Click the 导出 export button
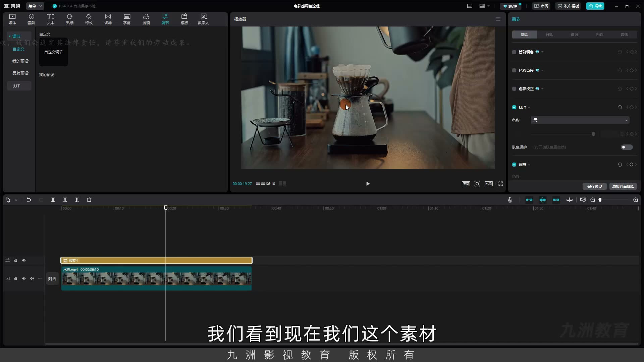 click(x=595, y=6)
